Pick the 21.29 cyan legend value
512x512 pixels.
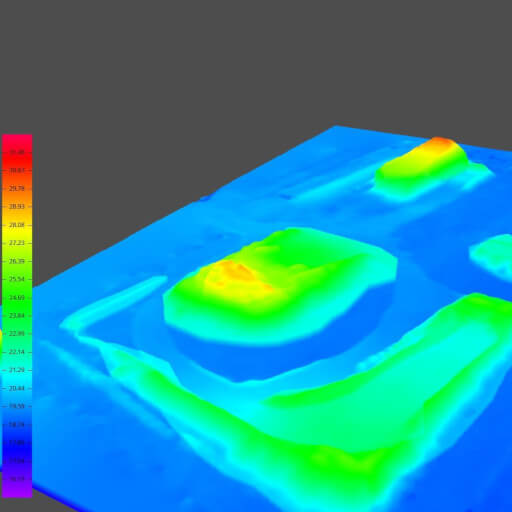17,370
